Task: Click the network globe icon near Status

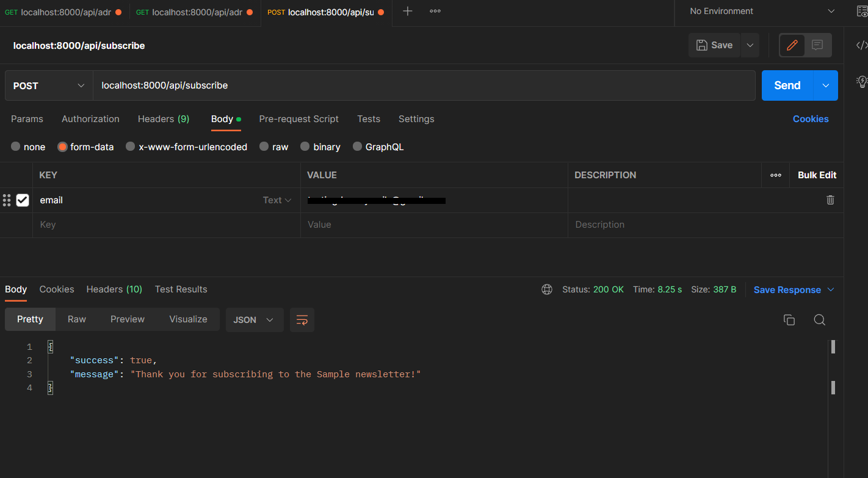Action: pos(546,289)
